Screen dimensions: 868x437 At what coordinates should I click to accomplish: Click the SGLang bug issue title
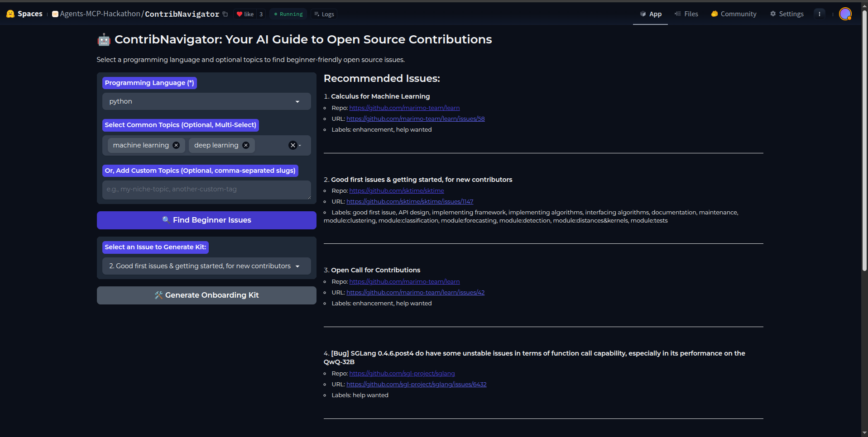click(x=534, y=357)
